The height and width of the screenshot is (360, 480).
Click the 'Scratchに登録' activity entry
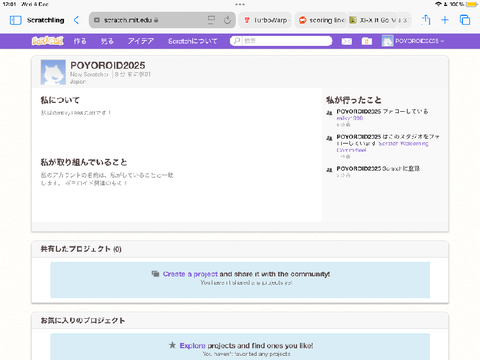tap(378, 169)
